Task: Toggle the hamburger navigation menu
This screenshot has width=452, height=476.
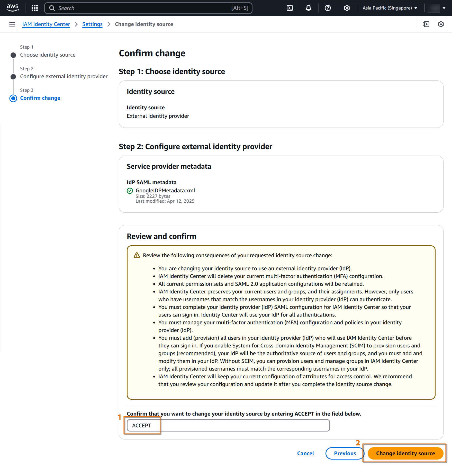Action: (12, 24)
